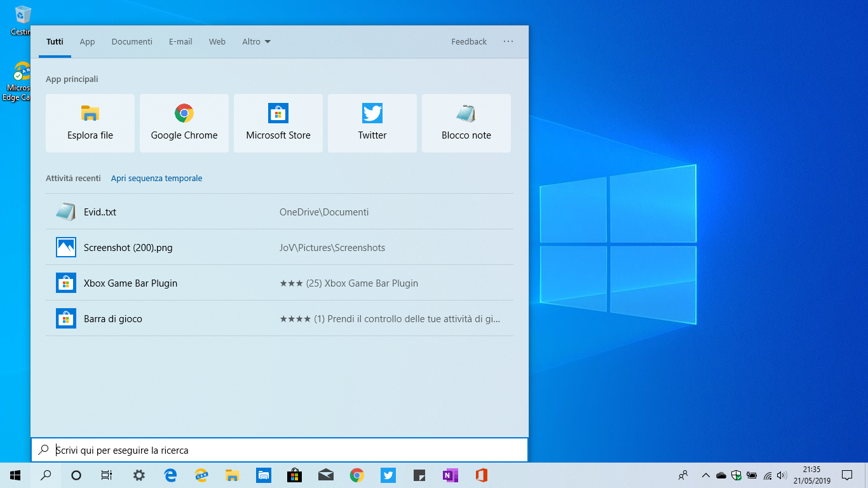Select the Documenti search tab
The width and height of the screenshot is (868, 488).
click(x=132, y=42)
